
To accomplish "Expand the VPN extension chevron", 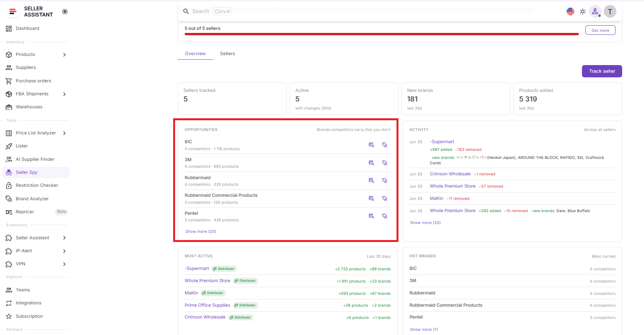I will coord(64,264).
